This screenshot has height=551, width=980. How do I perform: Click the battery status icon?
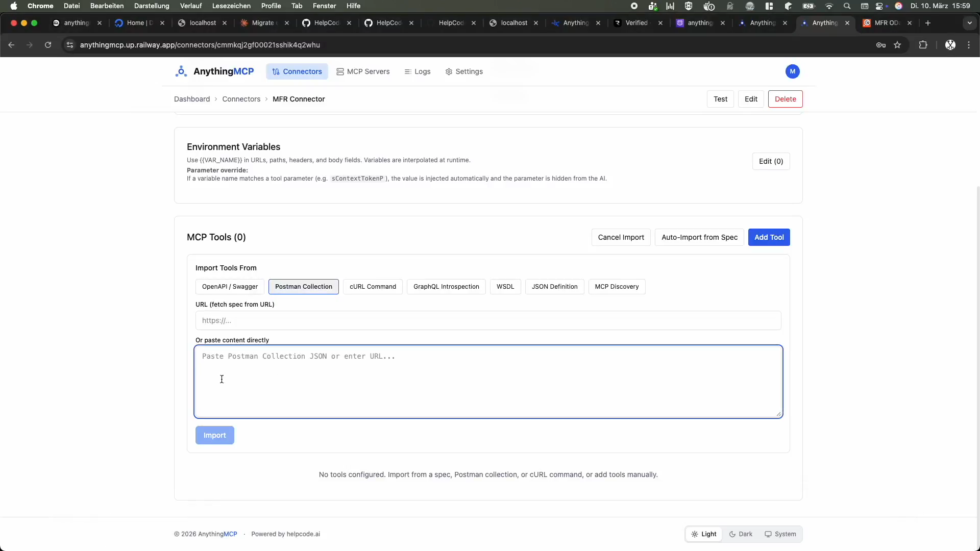(x=809, y=6)
